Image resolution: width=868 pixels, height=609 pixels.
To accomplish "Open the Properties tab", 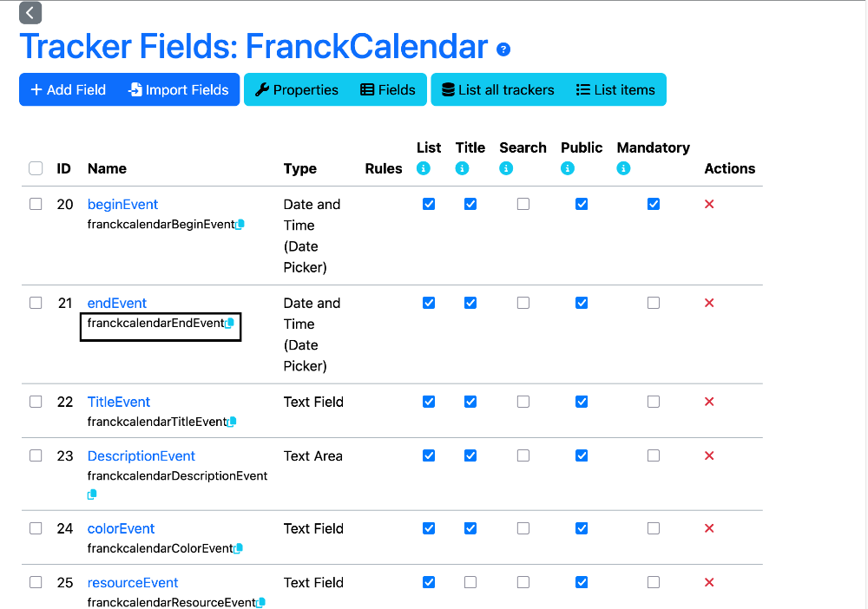I will [297, 89].
